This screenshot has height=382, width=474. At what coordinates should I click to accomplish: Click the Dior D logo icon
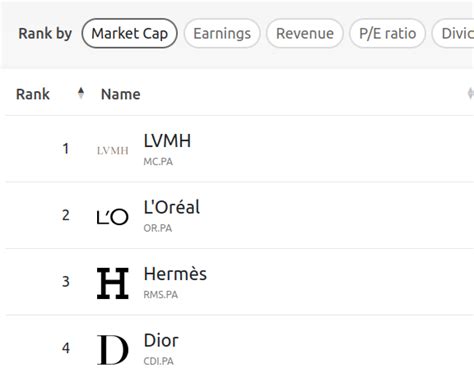[x=113, y=350]
